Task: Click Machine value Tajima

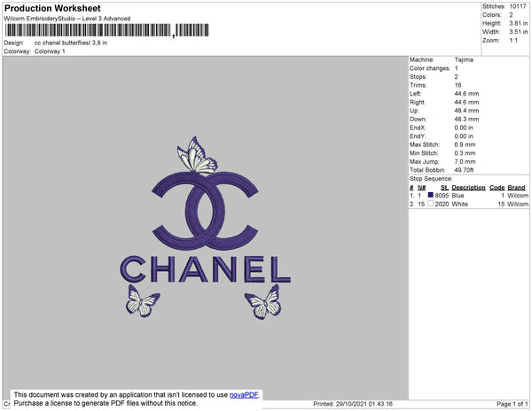Action: coord(464,59)
